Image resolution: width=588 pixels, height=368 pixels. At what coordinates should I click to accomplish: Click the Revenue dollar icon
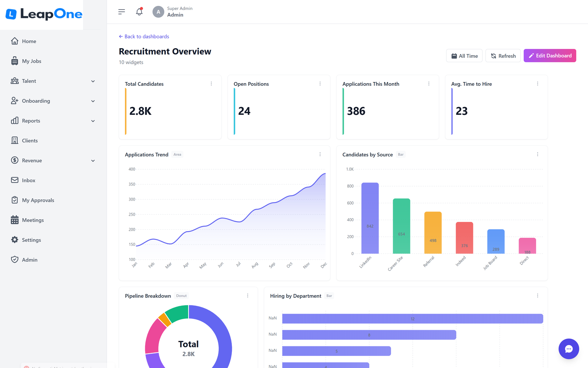(15, 160)
